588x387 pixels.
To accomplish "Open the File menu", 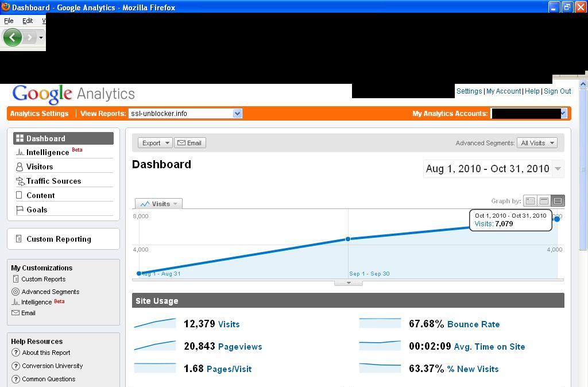I will coord(9,21).
